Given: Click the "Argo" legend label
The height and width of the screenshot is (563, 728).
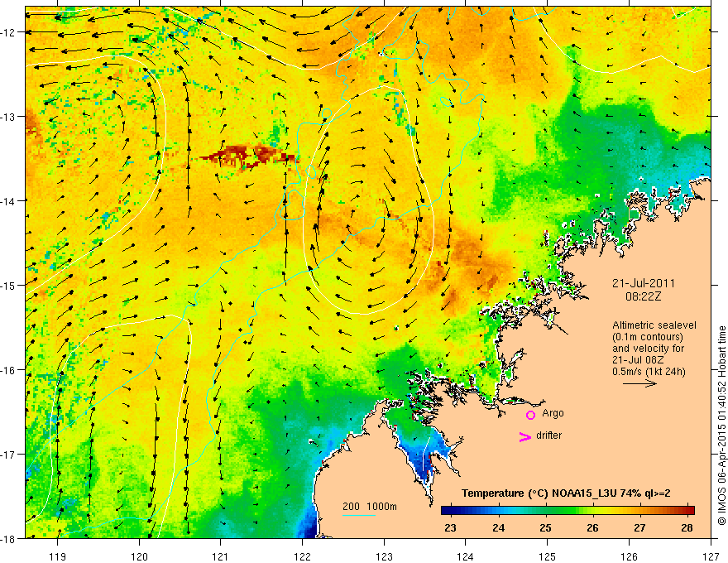Looking at the screenshot, I should 553,413.
